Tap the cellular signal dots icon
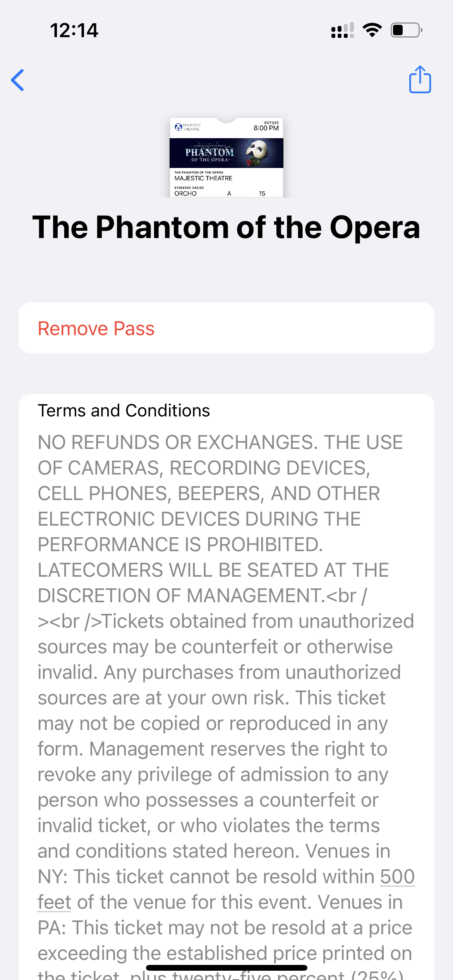Screen dimensions: 453x980 point(342,30)
